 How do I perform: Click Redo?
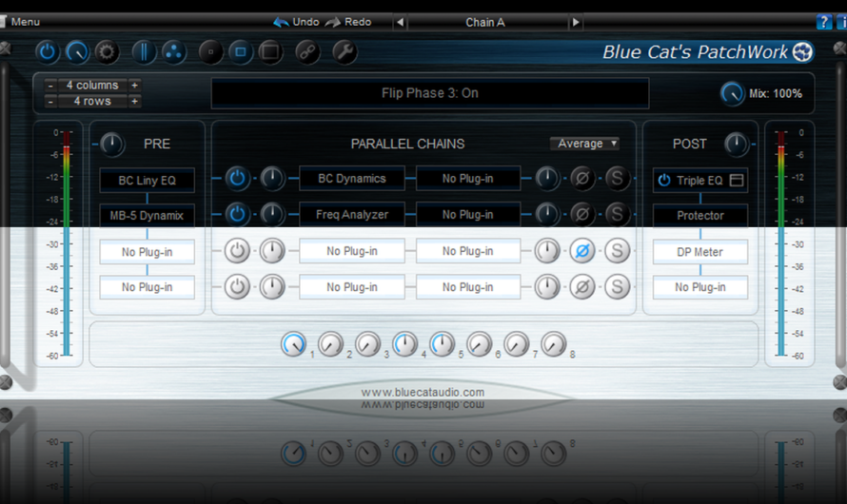[x=348, y=22]
